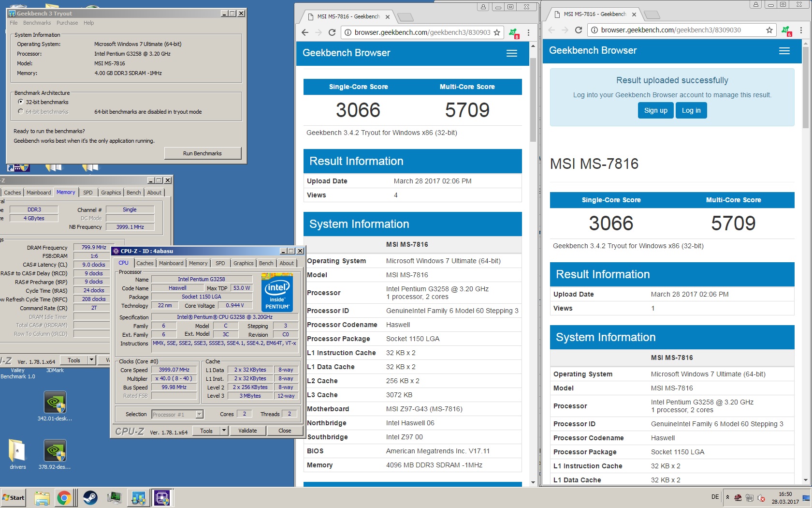Open extension icon in left Chrome toolbar
The image size is (812, 508).
pos(513,33)
